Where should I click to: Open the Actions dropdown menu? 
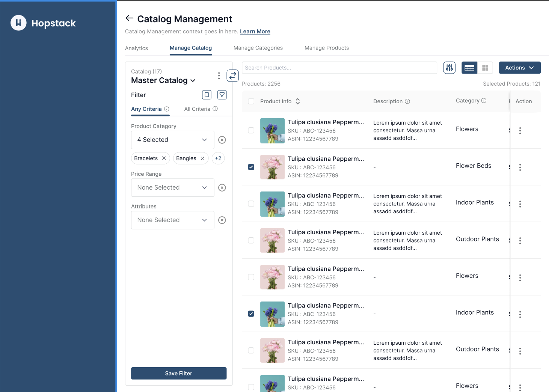[x=519, y=68]
